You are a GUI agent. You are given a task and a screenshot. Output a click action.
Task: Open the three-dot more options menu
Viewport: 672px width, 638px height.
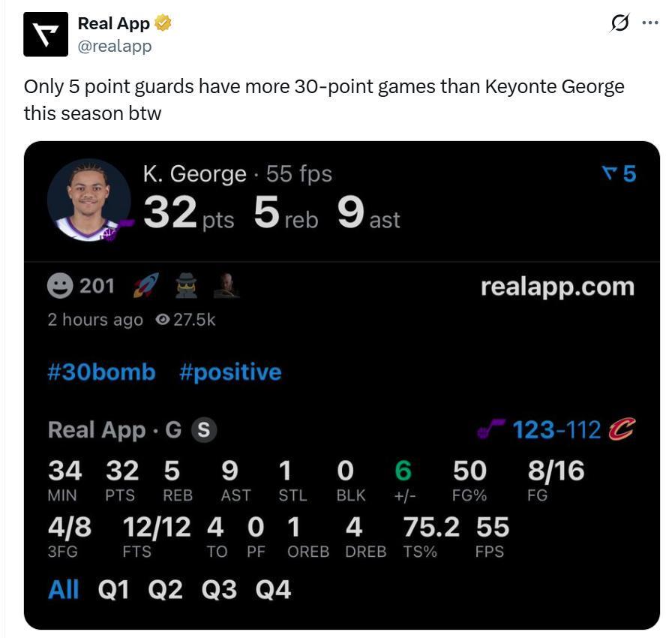point(650,23)
